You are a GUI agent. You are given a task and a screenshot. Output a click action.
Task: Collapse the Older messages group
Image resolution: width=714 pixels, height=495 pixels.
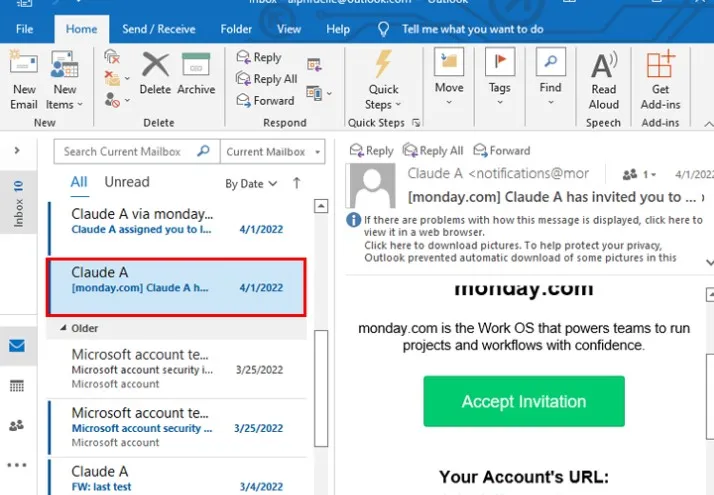64,328
